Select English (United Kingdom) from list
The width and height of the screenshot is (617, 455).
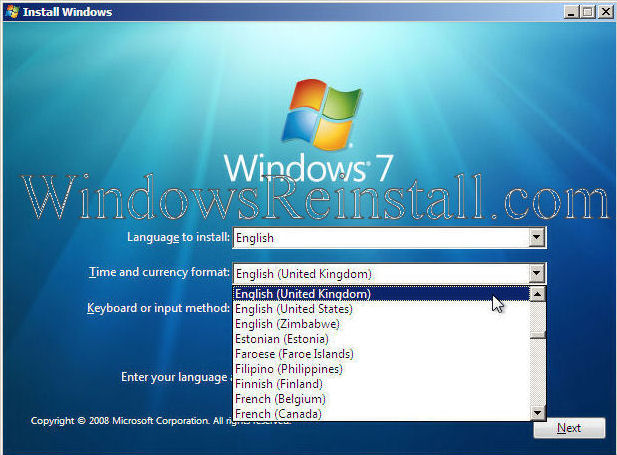[x=303, y=294]
